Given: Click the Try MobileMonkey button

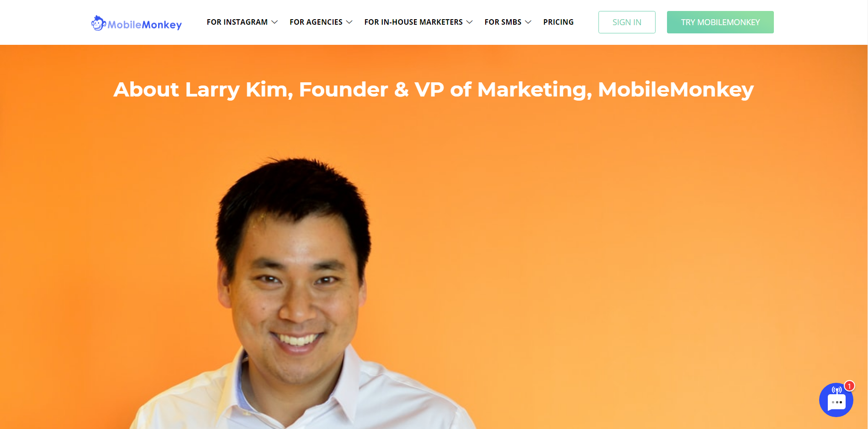Looking at the screenshot, I should (720, 22).
